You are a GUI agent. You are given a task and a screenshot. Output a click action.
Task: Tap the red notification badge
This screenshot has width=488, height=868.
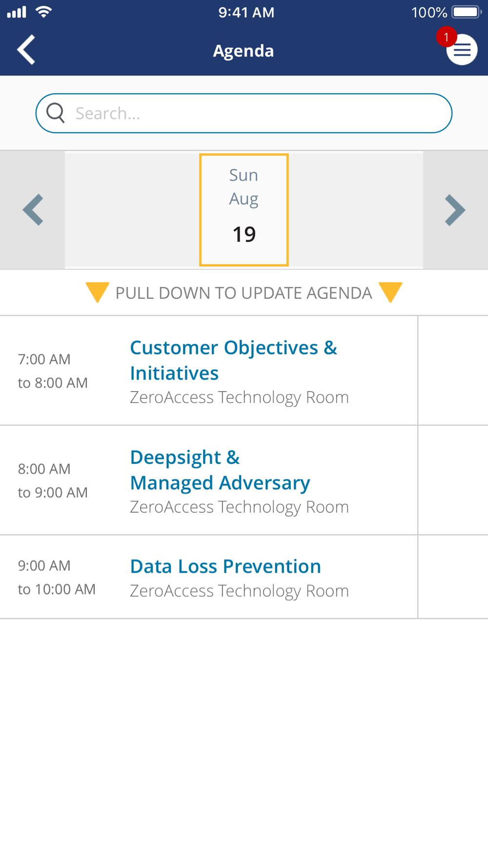click(446, 37)
